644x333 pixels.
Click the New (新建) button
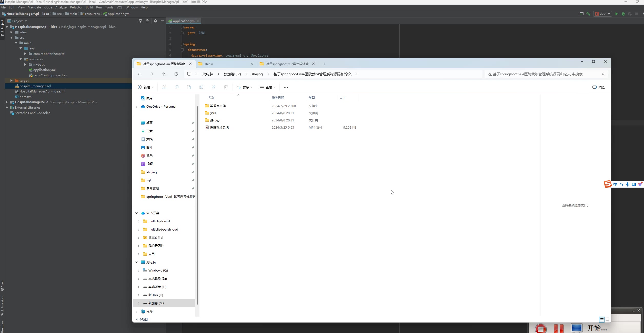(145, 87)
